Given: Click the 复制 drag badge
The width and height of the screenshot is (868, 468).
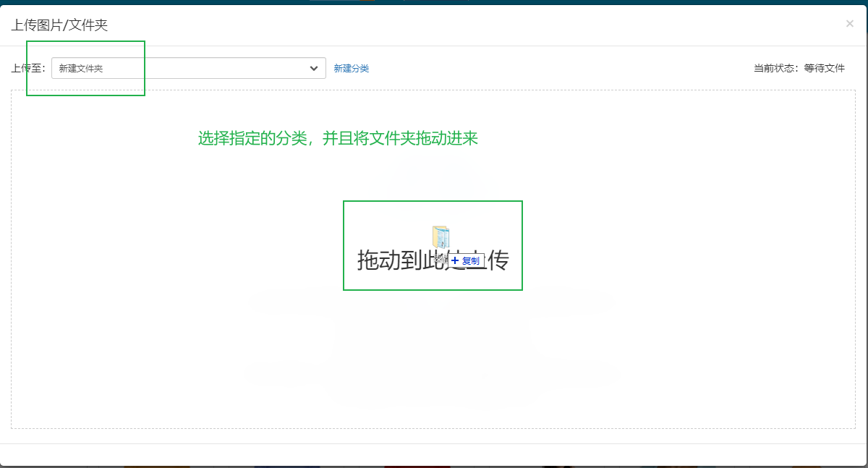Looking at the screenshot, I should coord(470,260).
